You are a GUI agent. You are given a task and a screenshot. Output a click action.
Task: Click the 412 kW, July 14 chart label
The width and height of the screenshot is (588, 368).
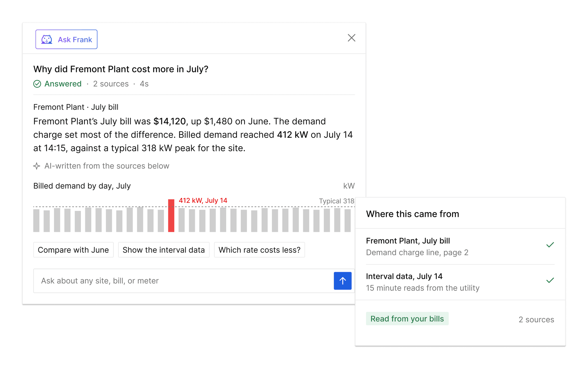(x=203, y=201)
